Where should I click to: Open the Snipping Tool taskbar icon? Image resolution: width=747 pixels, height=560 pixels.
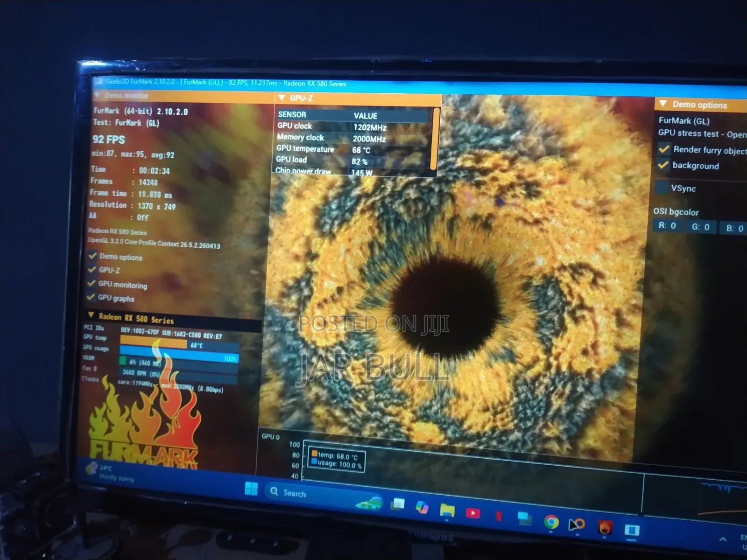pyautogui.click(x=577, y=525)
